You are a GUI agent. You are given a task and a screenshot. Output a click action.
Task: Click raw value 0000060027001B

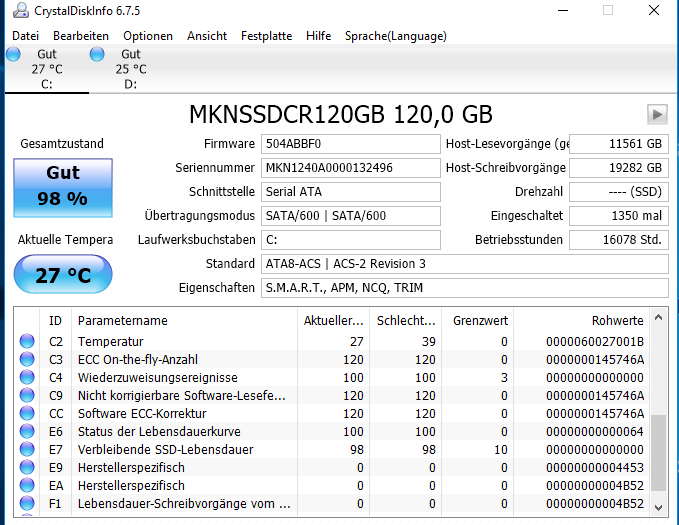tap(595, 342)
